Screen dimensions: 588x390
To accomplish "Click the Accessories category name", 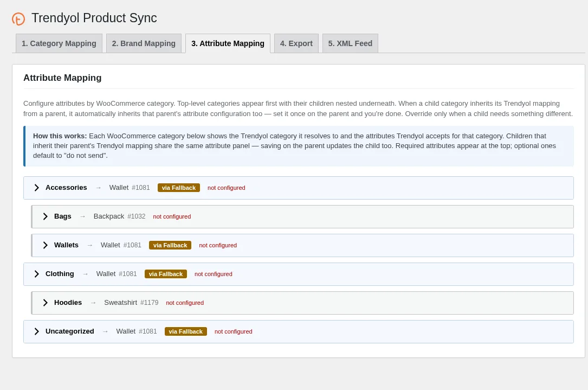I will (66, 188).
